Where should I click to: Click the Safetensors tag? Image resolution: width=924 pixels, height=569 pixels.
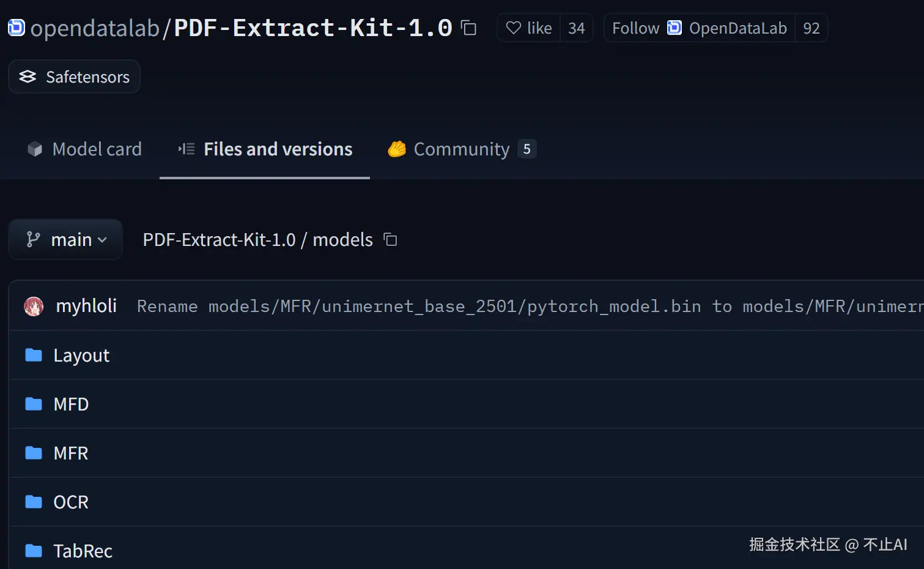point(75,77)
